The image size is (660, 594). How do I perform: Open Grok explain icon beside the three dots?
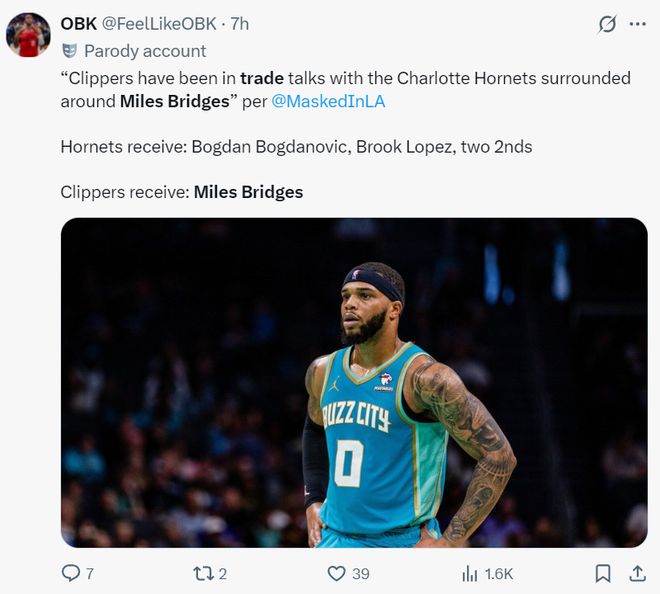pyautogui.click(x=607, y=24)
